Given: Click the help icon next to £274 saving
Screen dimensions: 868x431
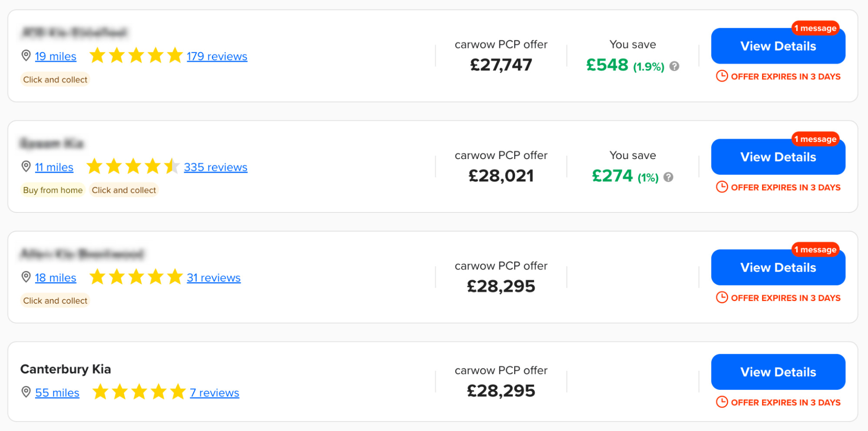Looking at the screenshot, I should pyautogui.click(x=669, y=177).
